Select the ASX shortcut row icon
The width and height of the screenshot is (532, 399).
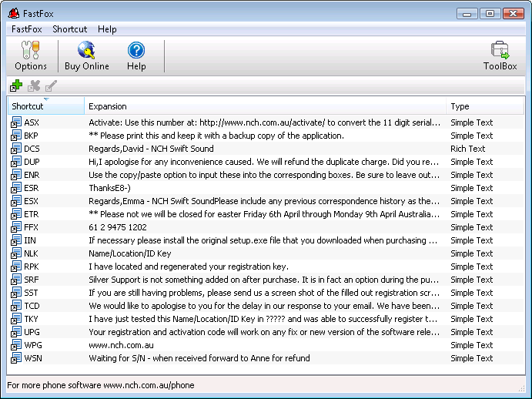point(16,122)
